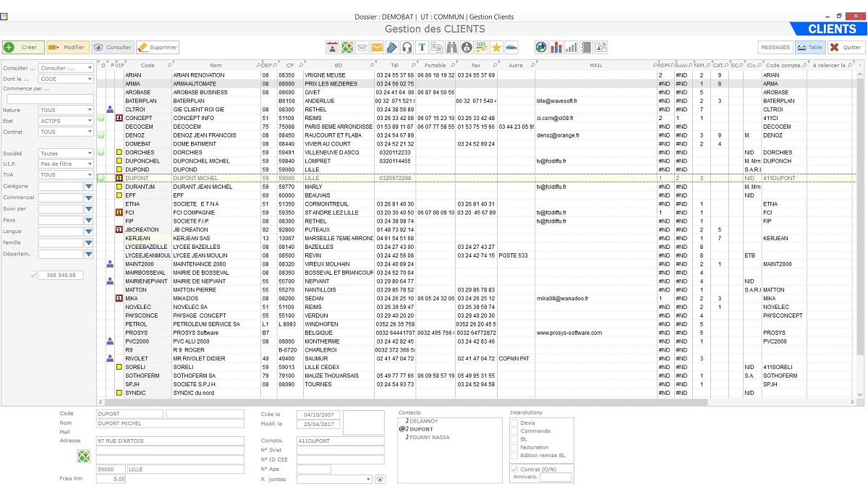Open the Nature TOUS dropdown
The image size is (868, 497).
pyautogui.click(x=66, y=110)
